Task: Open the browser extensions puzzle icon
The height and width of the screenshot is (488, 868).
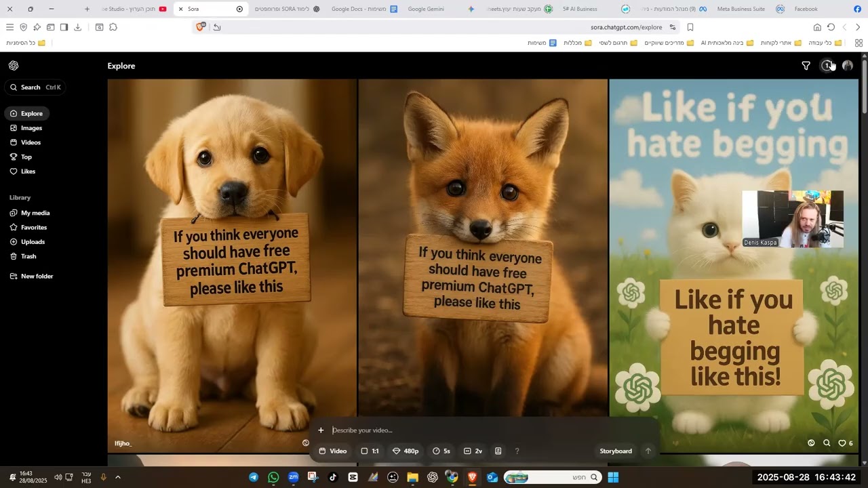Action: click(113, 27)
